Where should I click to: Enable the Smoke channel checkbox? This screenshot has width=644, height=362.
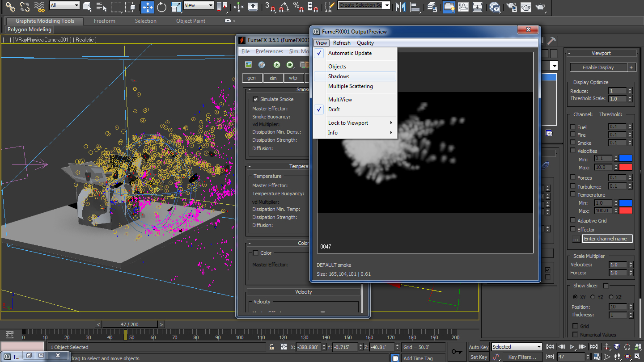(x=573, y=143)
